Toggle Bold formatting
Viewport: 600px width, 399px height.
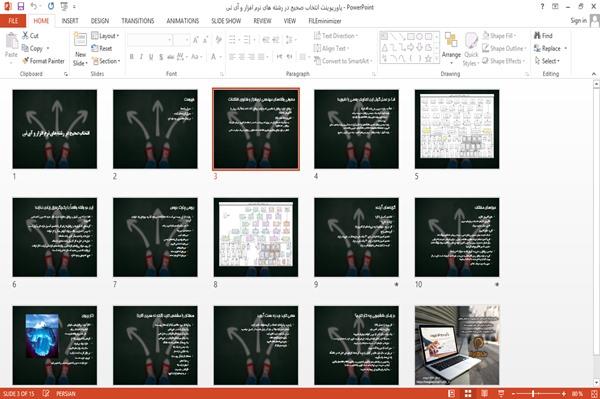point(132,57)
